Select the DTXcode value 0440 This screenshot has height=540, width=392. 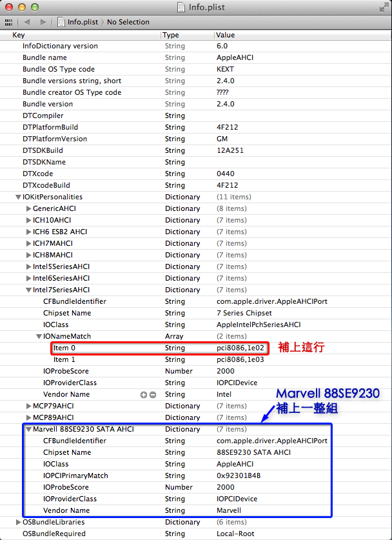tap(226, 174)
